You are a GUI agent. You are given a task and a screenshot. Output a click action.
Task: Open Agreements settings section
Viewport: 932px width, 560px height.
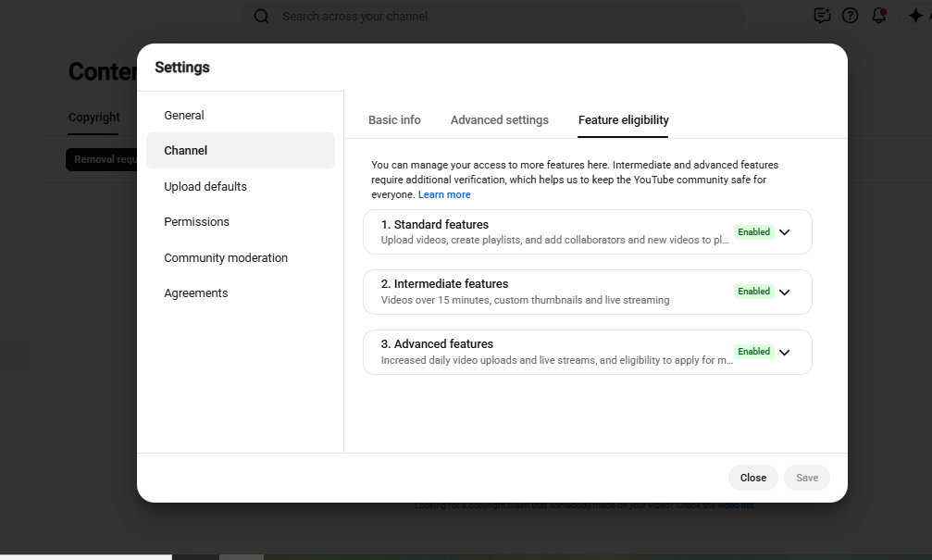[x=195, y=293]
